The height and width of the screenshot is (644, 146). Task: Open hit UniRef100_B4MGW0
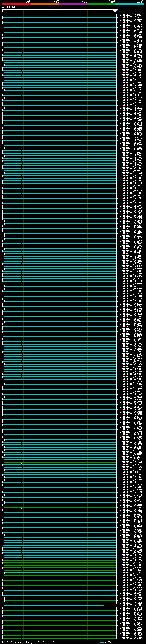coord(131,452)
